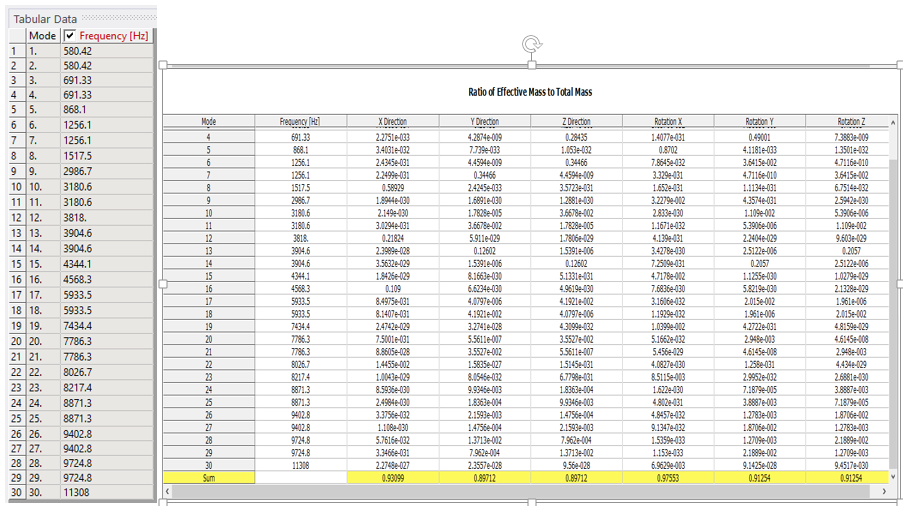Screen dimensions: 903x506
Task: Select mode 8 X Direction value 0.58929
Action: pyautogui.click(x=393, y=188)
